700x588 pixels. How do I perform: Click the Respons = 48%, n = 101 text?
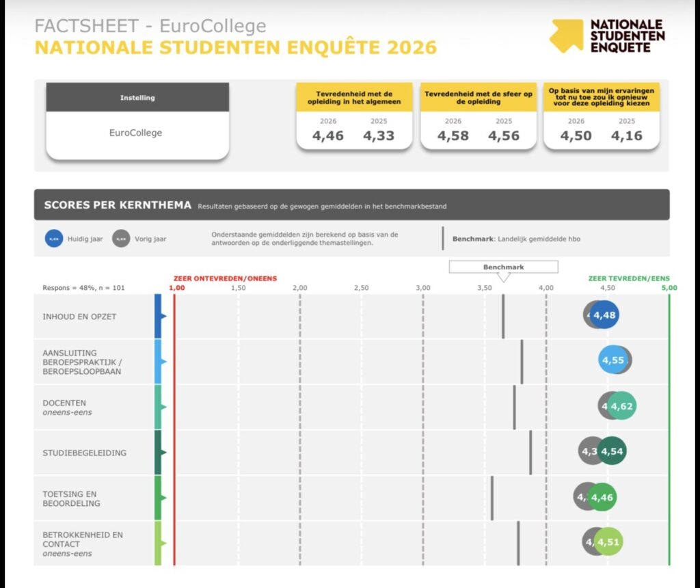(x=83, y=288)
